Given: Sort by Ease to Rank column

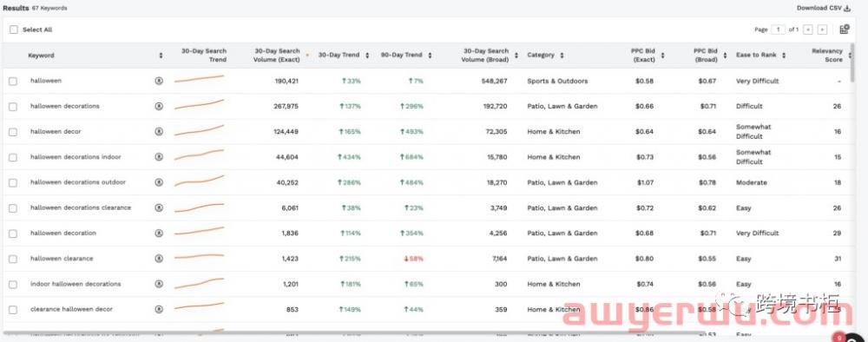Looking at the screenshot, I should pos(785,56).
